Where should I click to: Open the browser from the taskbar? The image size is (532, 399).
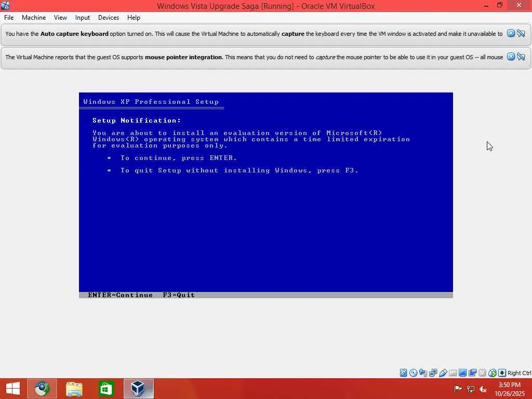pyautogui.click(x=42, y=389)
